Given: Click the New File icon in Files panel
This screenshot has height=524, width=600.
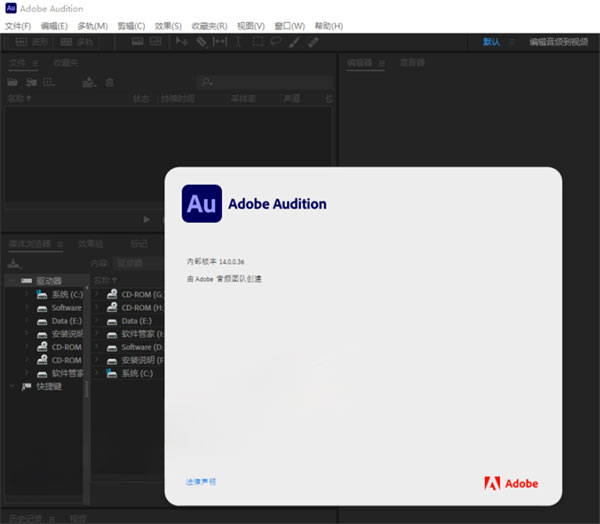Looking at the screenshot, I should (49, 82).
